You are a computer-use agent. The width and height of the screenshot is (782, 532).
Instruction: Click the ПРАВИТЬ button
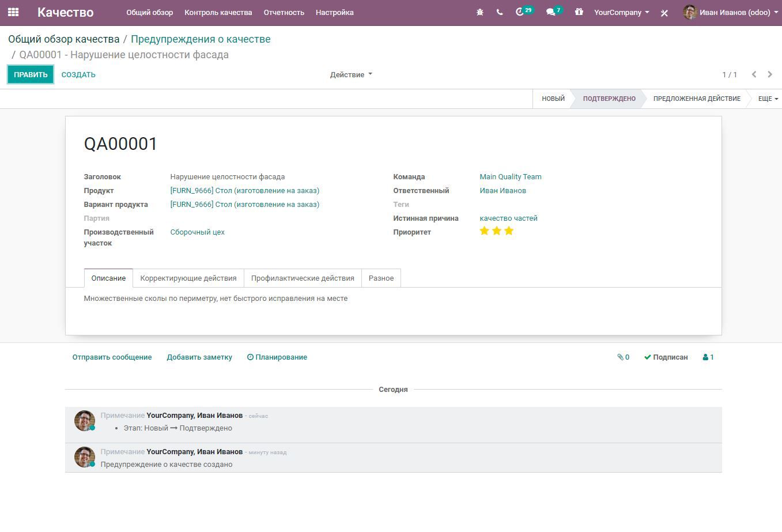tap(31, 74)
